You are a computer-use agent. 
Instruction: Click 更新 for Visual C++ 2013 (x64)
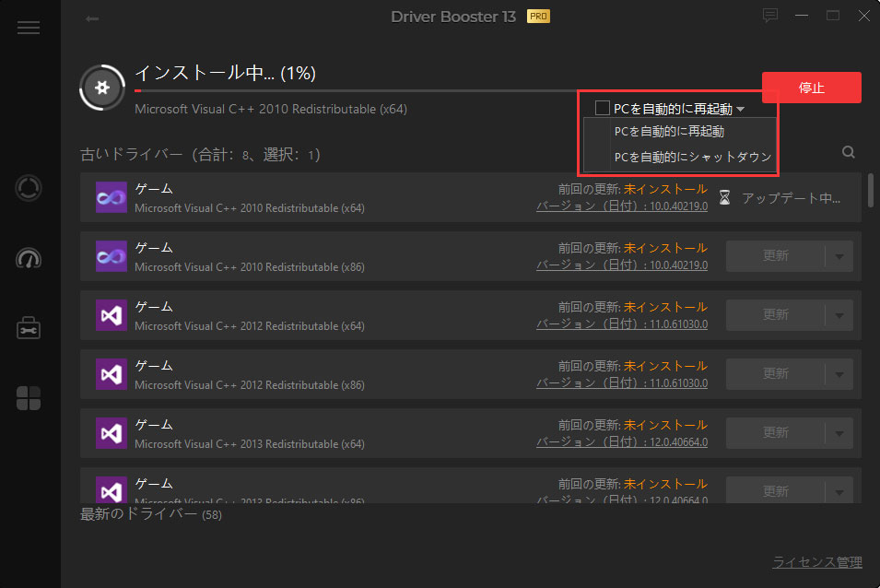pos(776,433)
